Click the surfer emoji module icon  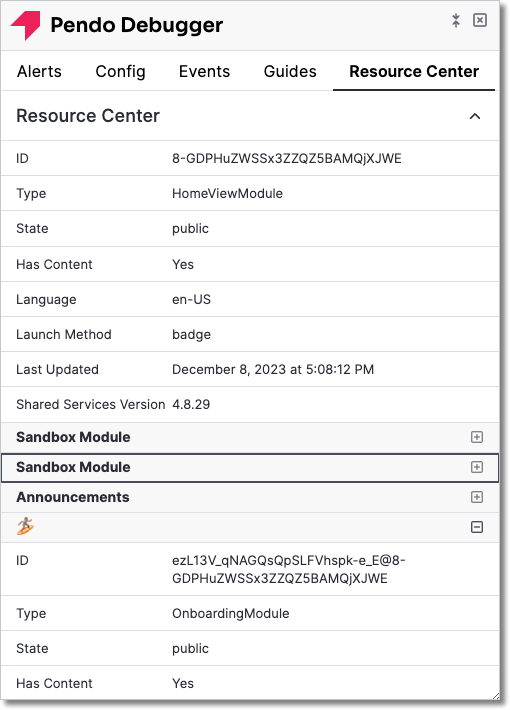point(25,526)
